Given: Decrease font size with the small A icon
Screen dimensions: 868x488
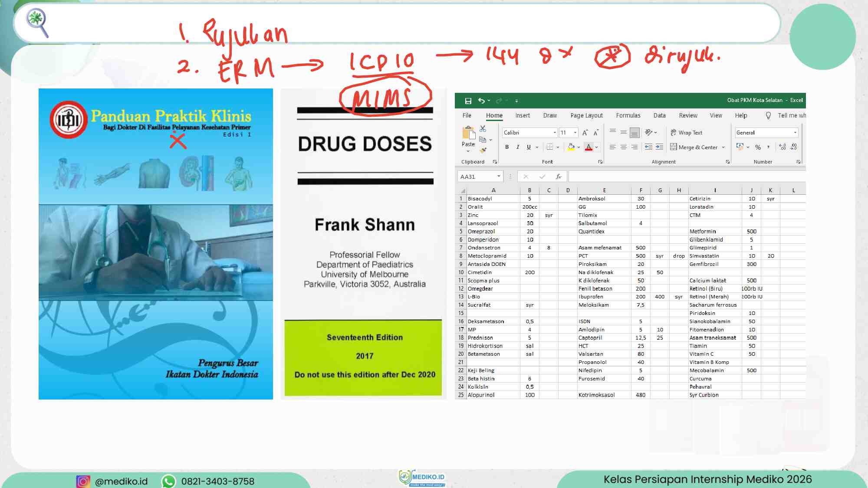Looking at the screenshot, I should coord(596,133).
